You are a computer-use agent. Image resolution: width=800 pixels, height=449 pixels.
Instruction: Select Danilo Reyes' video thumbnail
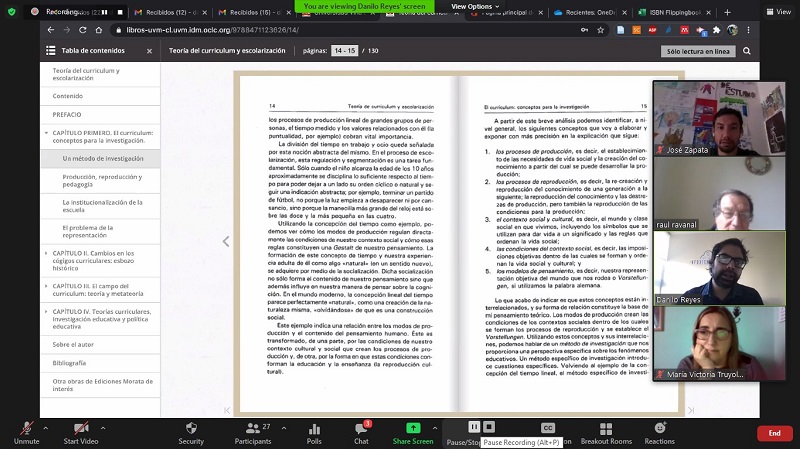click(x=719, y=268)
